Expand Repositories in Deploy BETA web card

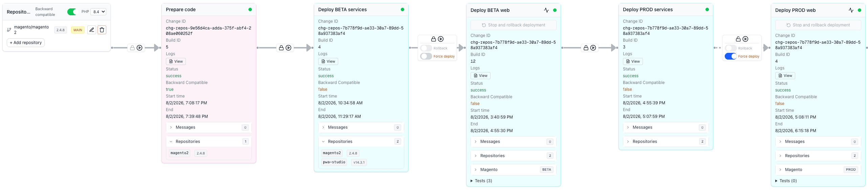514,156
